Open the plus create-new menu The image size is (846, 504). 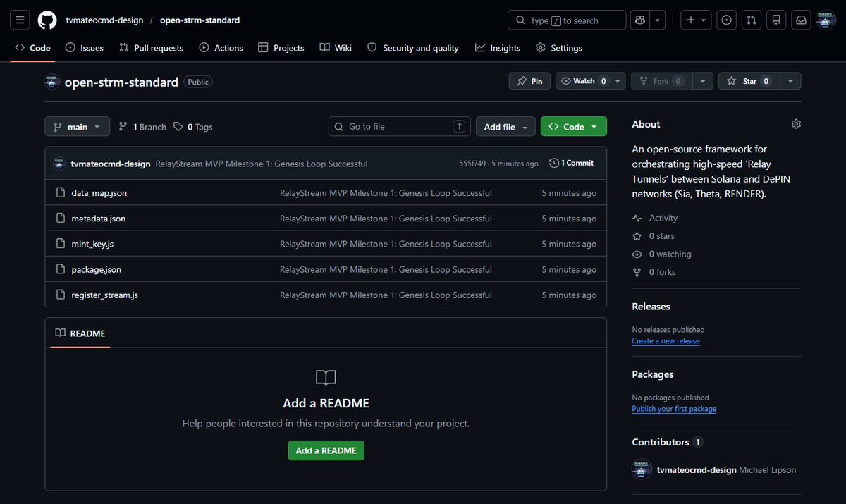(x=696, y=20)
